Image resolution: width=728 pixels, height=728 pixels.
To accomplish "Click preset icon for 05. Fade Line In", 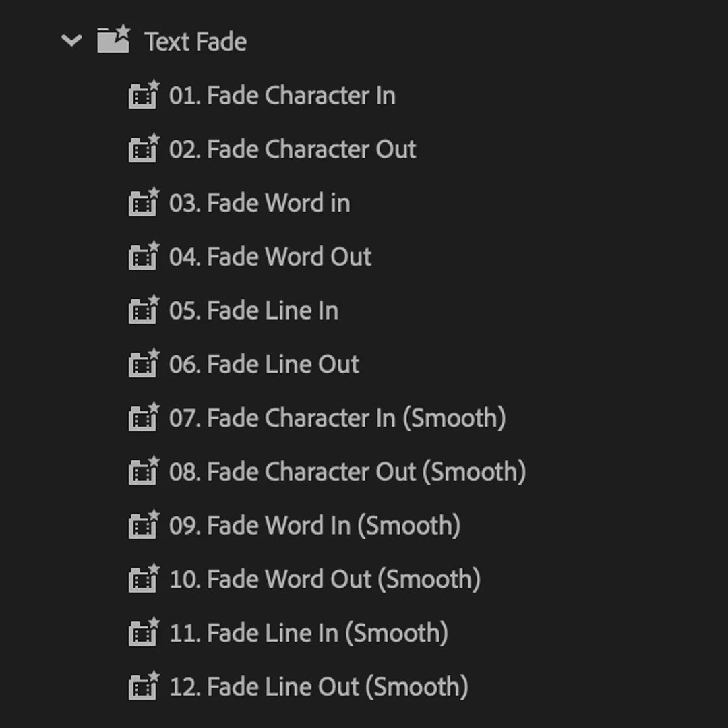I will point(144,311).
